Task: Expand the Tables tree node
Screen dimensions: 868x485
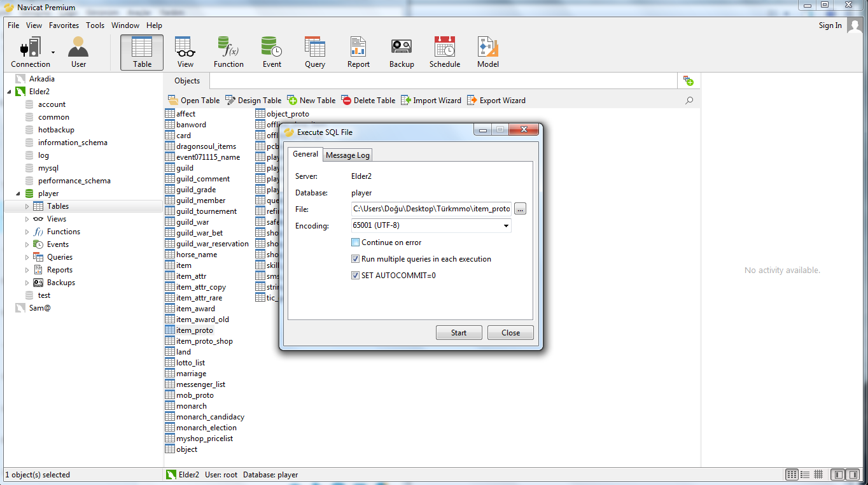Action: click(x=27, y=206)
